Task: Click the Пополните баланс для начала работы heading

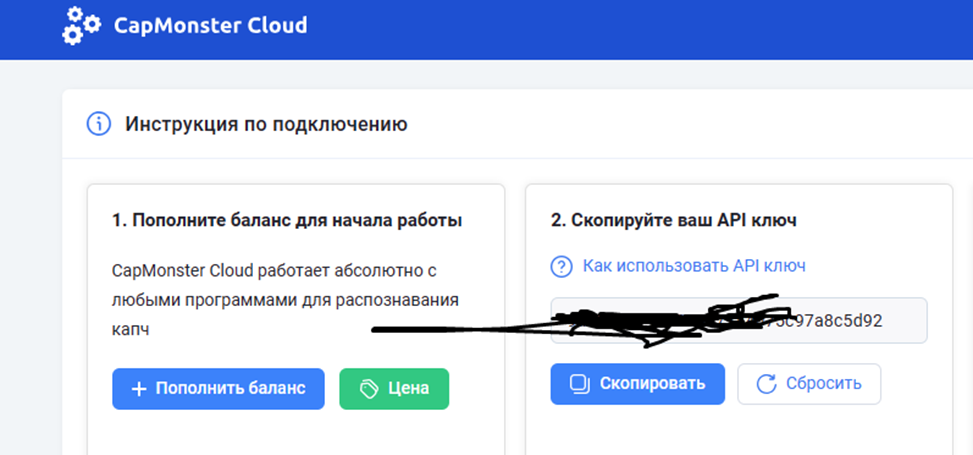Action: (x=287, y=220)
